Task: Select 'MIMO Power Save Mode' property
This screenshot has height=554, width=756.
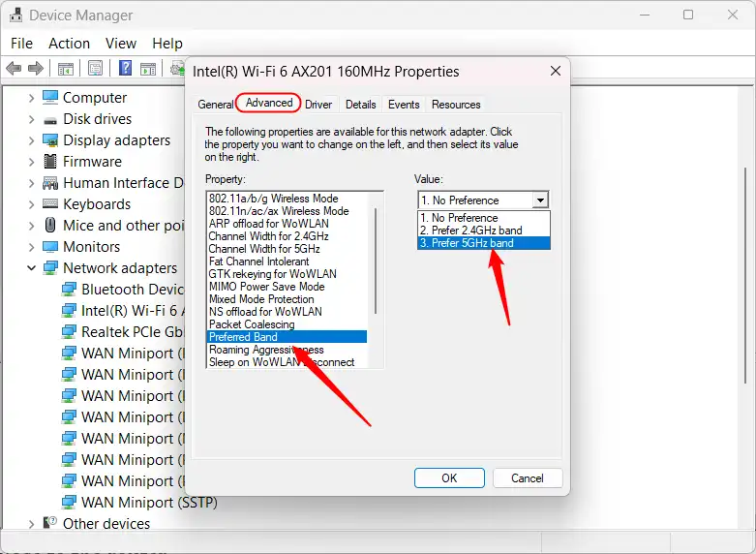Action: pyautogui.click(x=287, y=286)
